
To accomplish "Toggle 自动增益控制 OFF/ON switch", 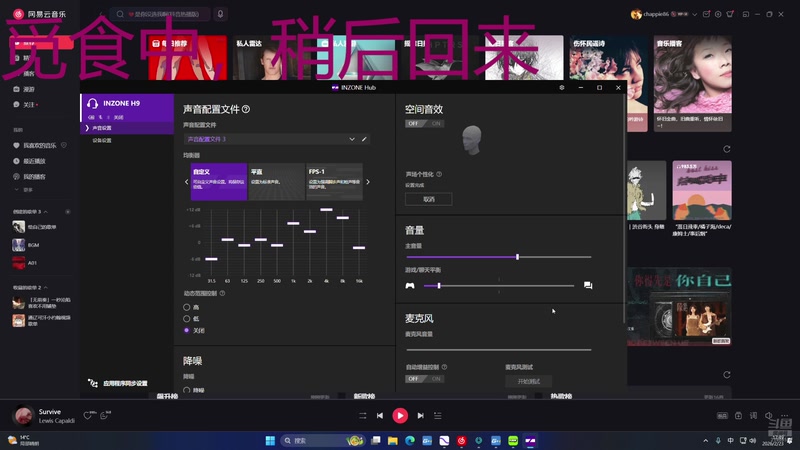I will (424, 379).
